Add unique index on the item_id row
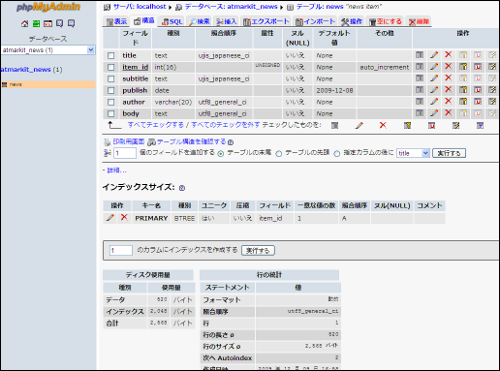Screen dimensions: 500x371 478,67
